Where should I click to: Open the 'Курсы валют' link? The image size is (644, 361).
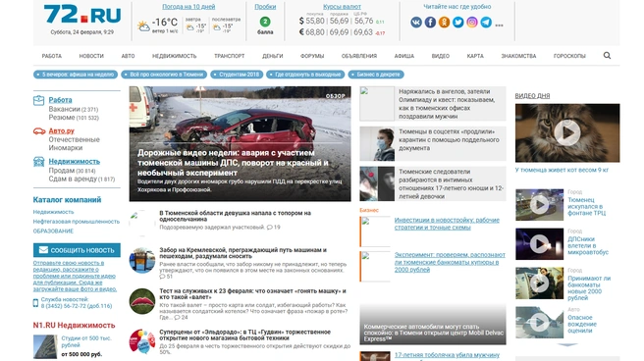click(342, 7)
